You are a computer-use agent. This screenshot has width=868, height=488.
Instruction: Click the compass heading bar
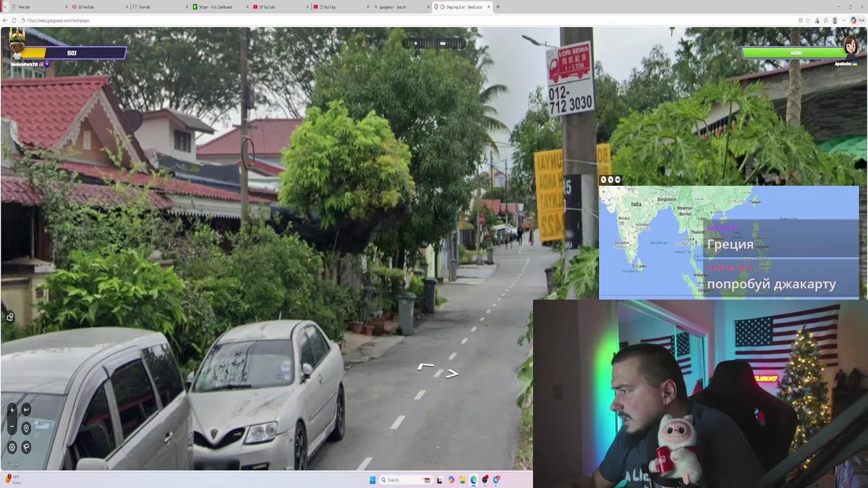[434, 43]
